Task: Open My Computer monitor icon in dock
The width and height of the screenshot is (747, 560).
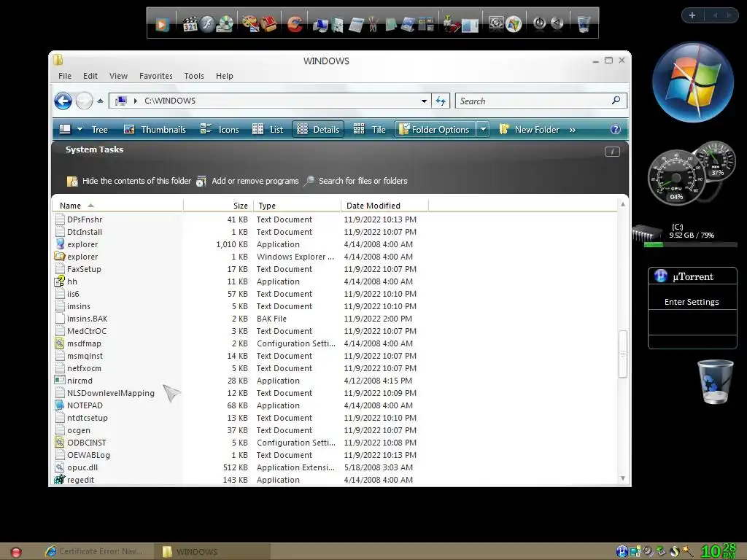Action: 321,25
